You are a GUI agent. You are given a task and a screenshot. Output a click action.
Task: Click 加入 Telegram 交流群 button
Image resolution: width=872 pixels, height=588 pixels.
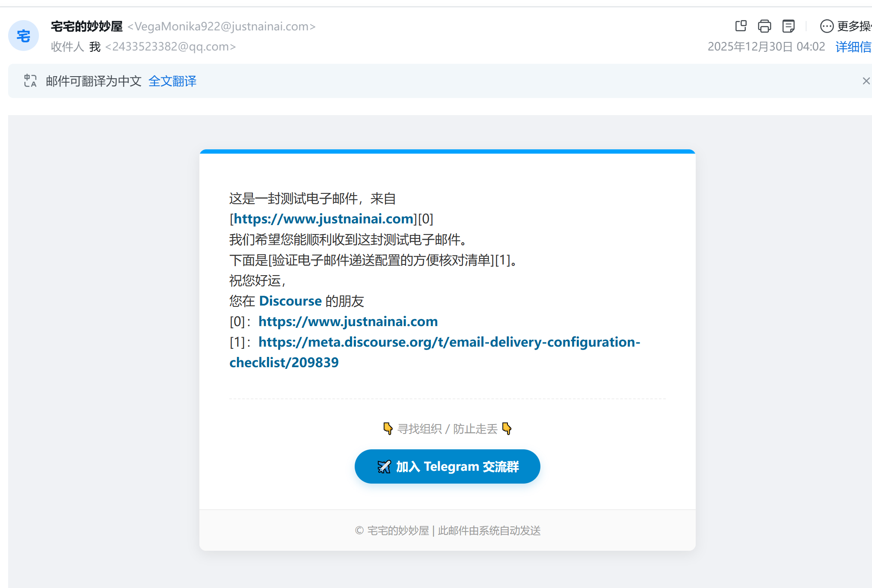(x=447, y=466)
